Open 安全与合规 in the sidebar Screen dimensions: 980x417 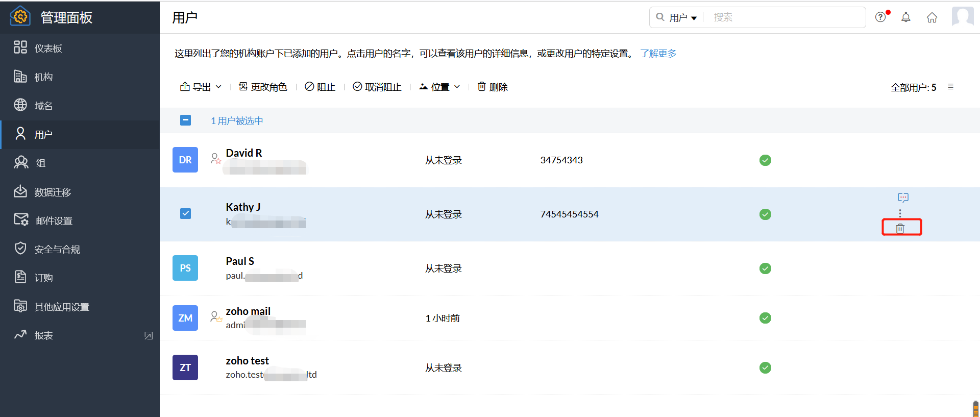57,249
